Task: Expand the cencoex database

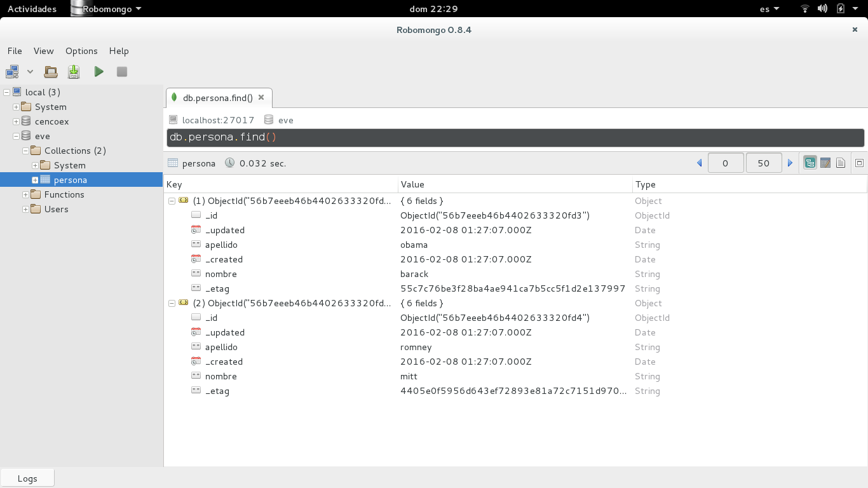Action: [x=16, y=121]
